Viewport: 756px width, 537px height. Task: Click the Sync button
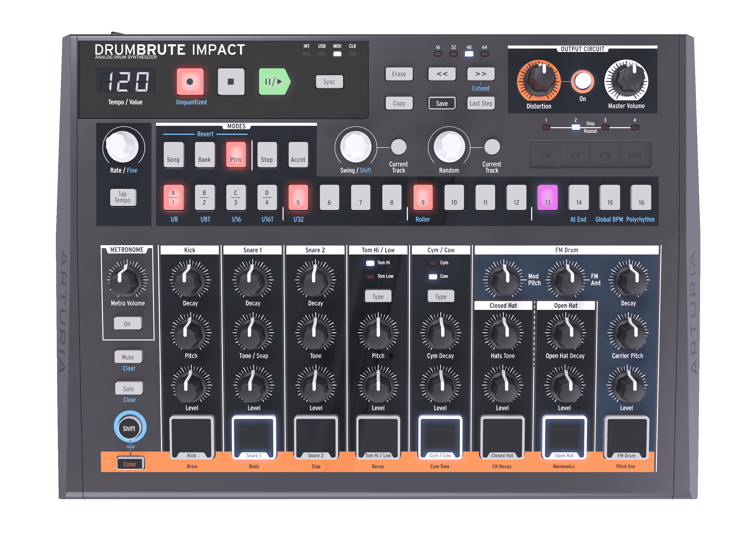(x=329, y=82)
